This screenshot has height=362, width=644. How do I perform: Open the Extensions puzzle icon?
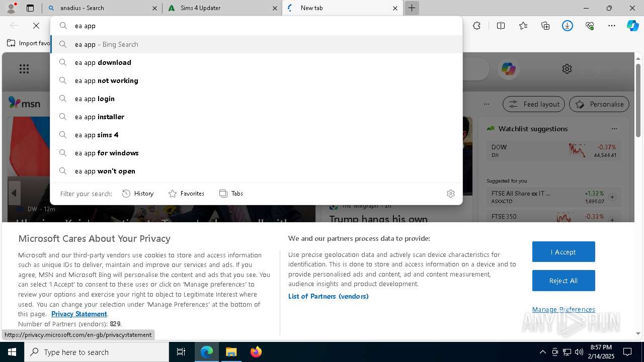pyautogui.click(x=476, y=26)
